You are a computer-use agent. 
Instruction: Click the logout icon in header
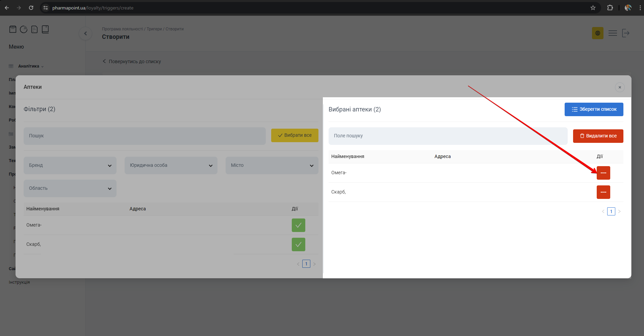626,33
